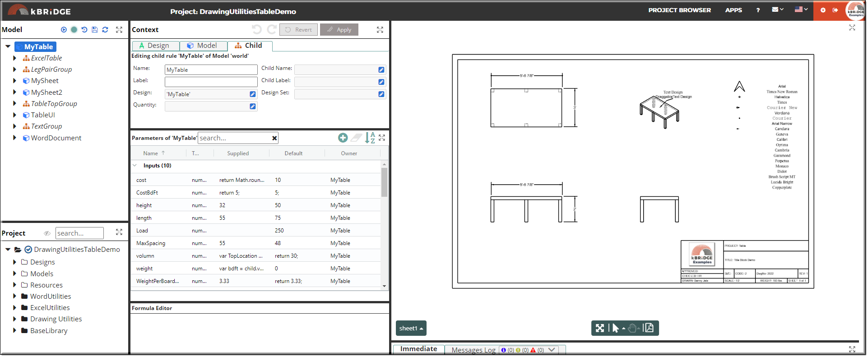Open PROJECT BROWSER menu
The height and width of the screenshot is (357, 868).
click(x=679, y=10)
